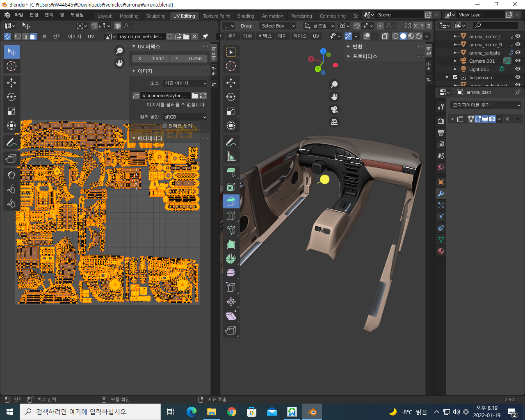The image size is (525, 420).
Task: Collapse the UV Vertex panel
Action: (x=134, y=47)
